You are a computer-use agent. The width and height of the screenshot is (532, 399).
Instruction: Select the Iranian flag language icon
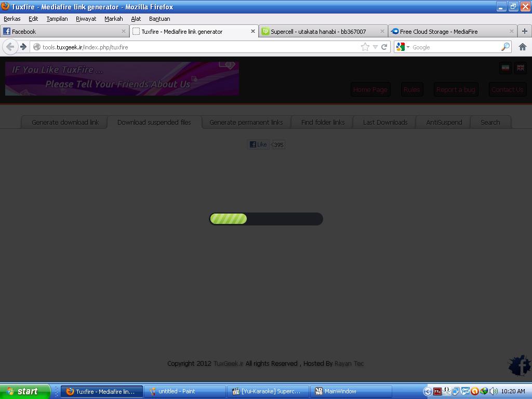506,68
